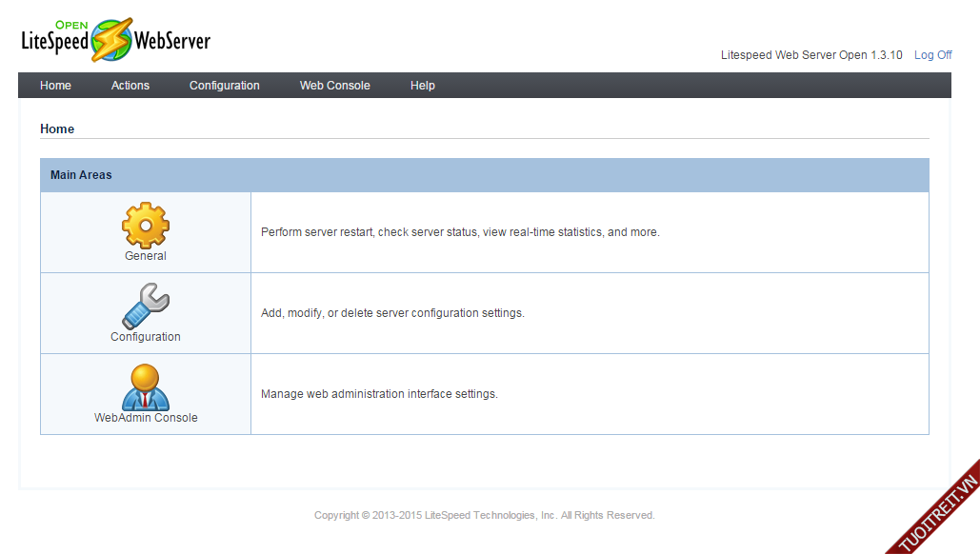The width and height of the screenshot is (980, 554).
Task: Open the Web Console menu
Action: tap(334, 86)
